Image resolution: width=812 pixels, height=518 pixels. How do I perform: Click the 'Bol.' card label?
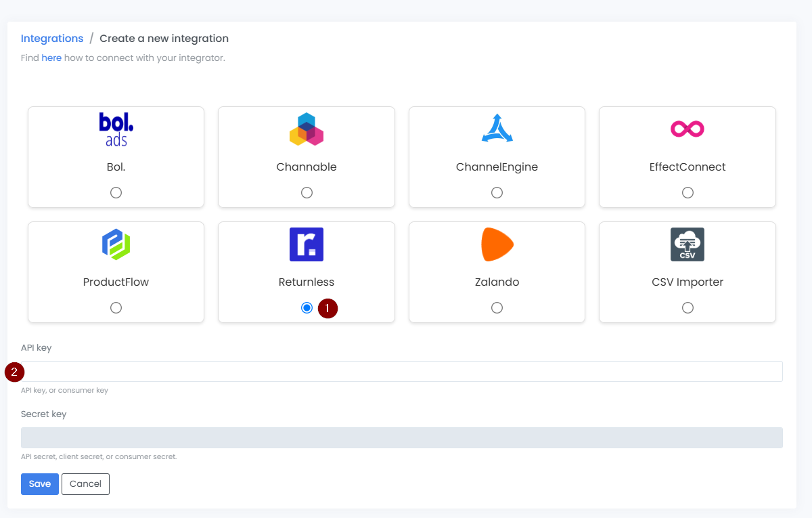click(x=116, y=167)
